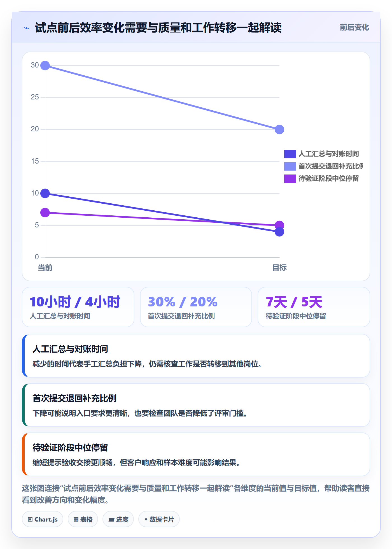Select the light-blue data point at 30
The height and width of the screenshot is (549, 392).
pos(45,66)
